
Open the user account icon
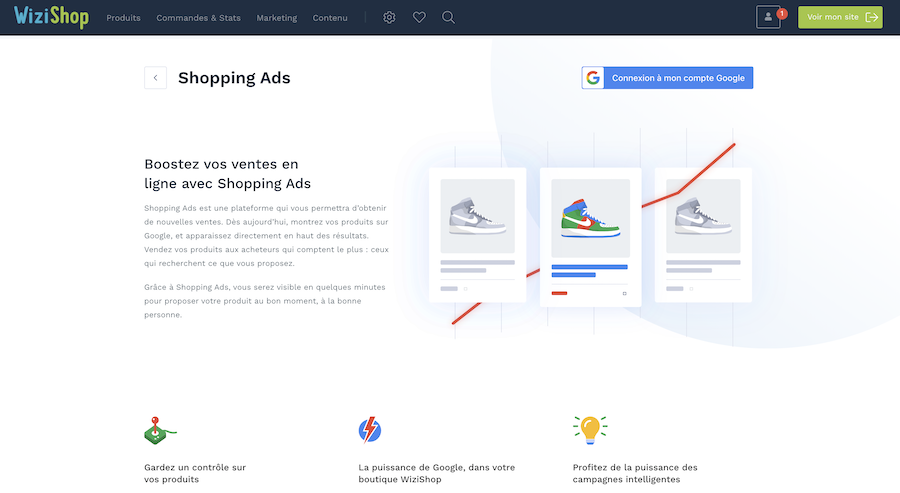point(768,17)
